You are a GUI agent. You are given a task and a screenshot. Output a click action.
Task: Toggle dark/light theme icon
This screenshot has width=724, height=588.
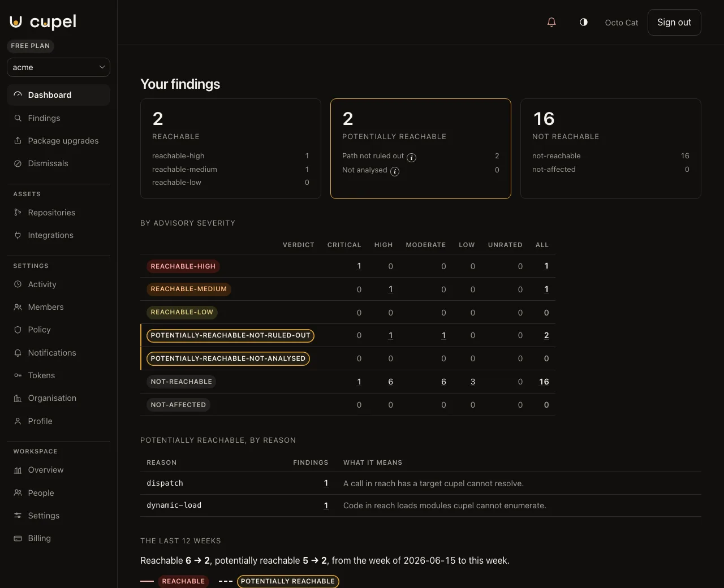tap(584, 22)
